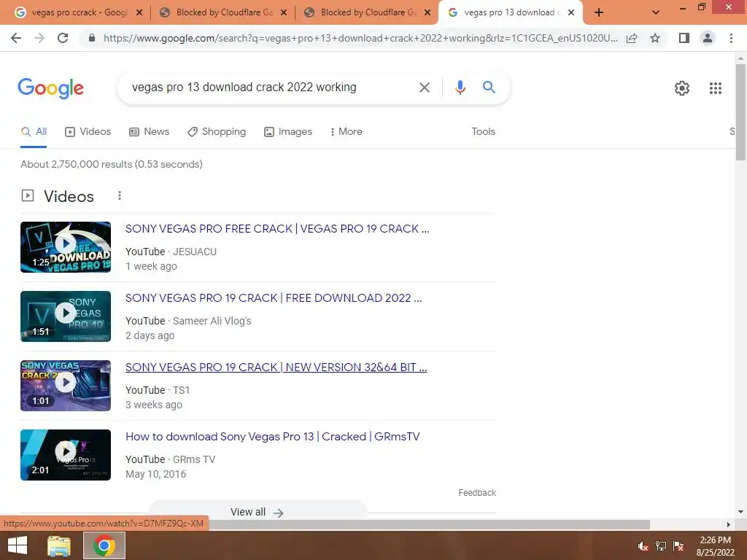Screen dimensions: 747x560
Task: Open site info via the padlock icon
Action: [x=92, y=38]
